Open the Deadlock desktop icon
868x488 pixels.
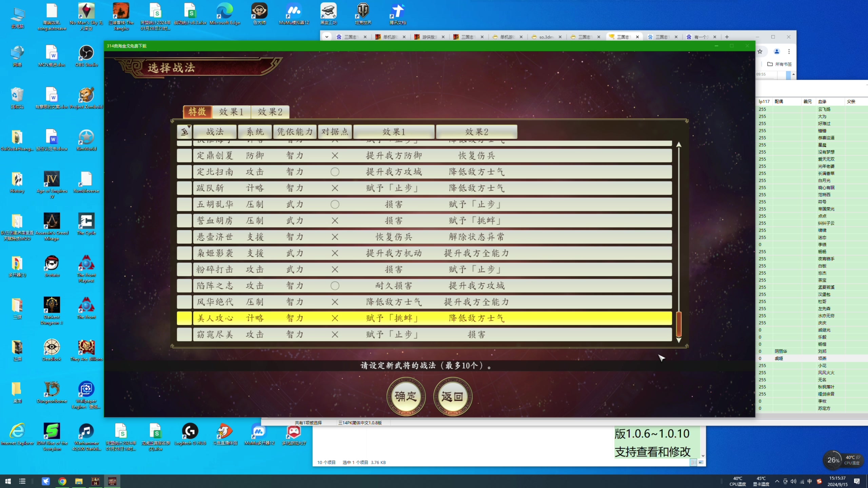(52, 350)
